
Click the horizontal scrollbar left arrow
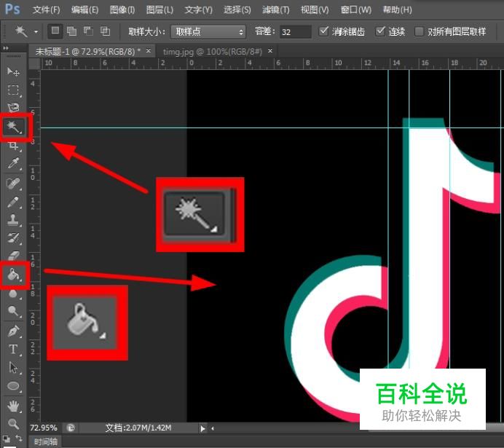pyautogui.click(x=213, y=428)
